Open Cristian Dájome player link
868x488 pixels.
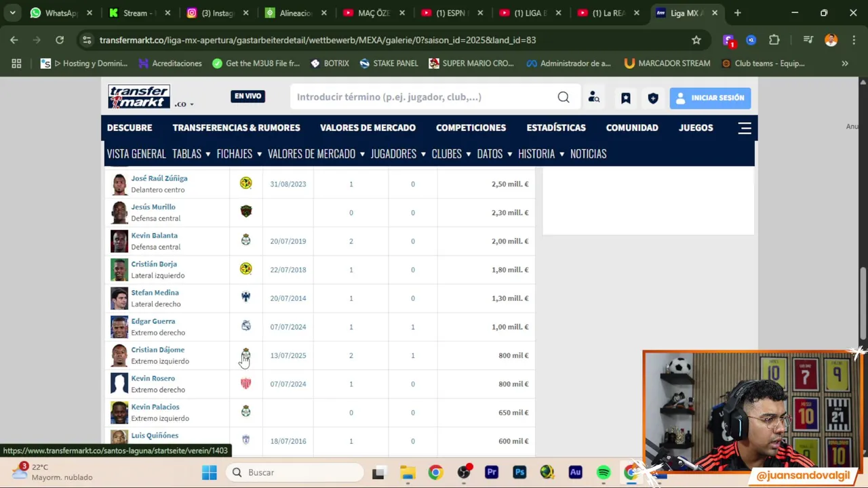point(157,350)
